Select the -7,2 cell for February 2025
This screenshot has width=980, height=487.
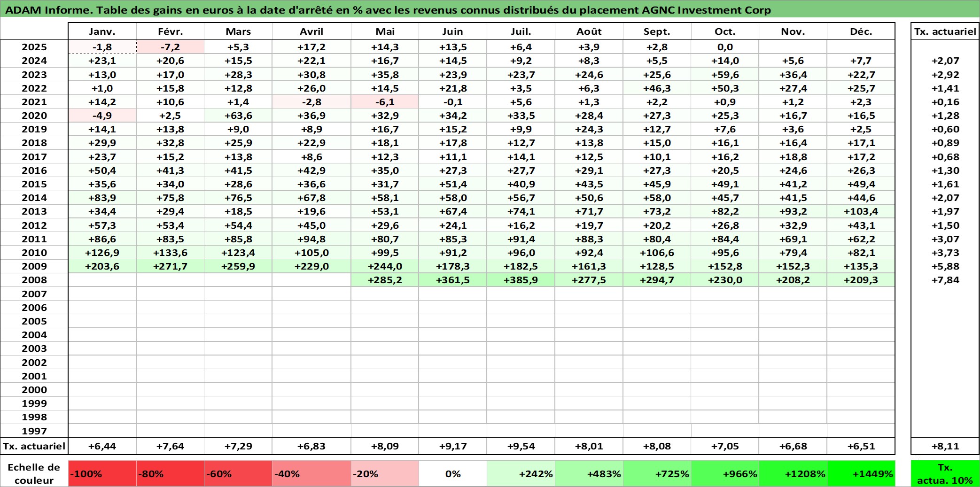tap(170, 47)
